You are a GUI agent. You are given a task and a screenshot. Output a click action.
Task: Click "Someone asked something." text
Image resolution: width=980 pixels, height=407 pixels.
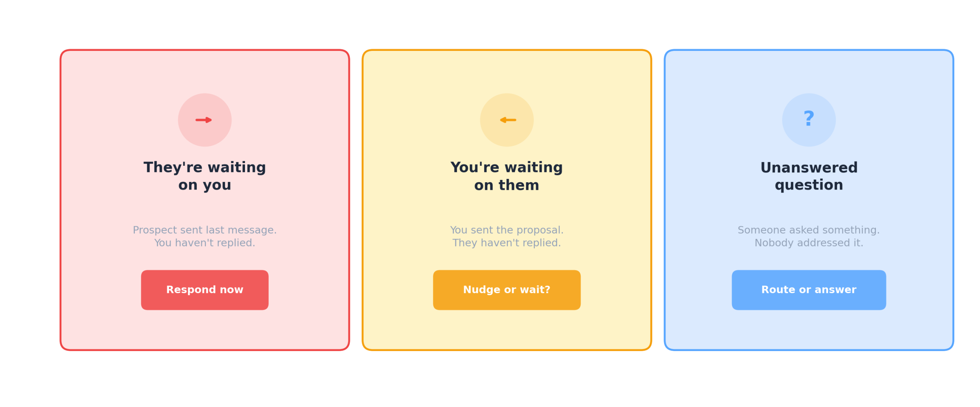(808, 230)
